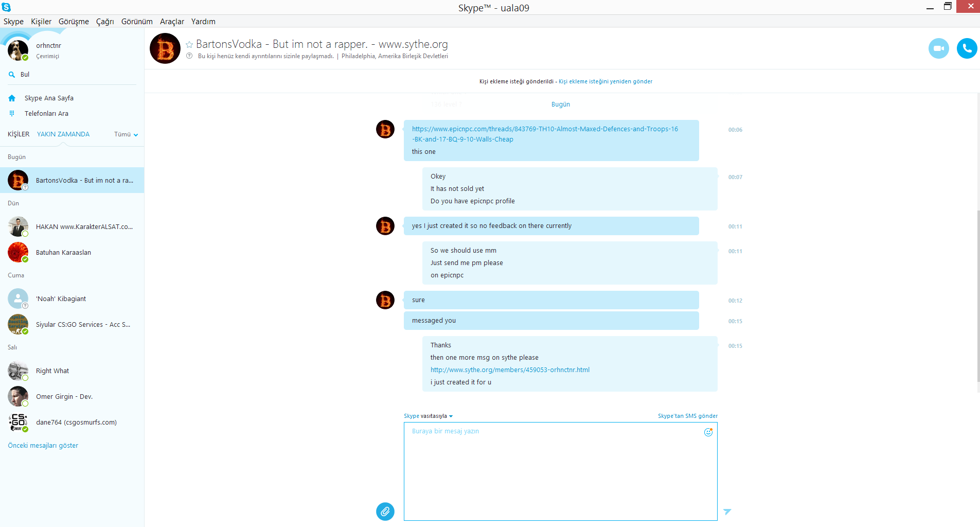This screenshot has height=527, width=980.
Task: Click the Skype Ana Sayfa home icon
Action: coord(12,98)
